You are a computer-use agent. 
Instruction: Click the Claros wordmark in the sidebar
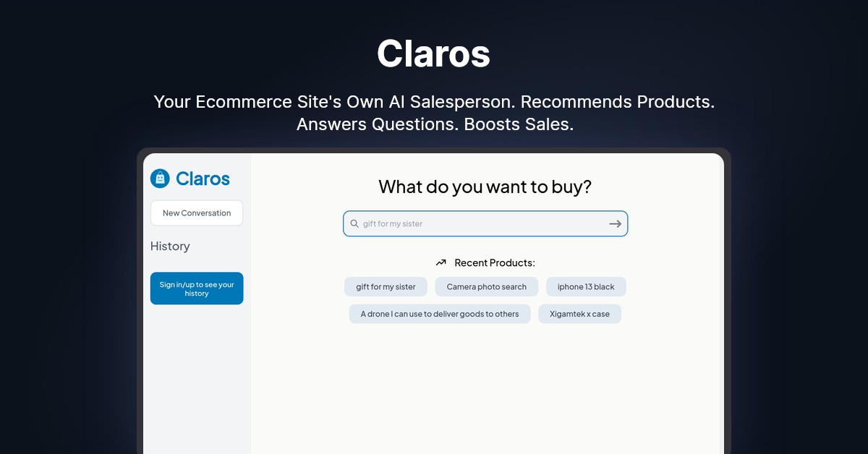tap(203, 179)
